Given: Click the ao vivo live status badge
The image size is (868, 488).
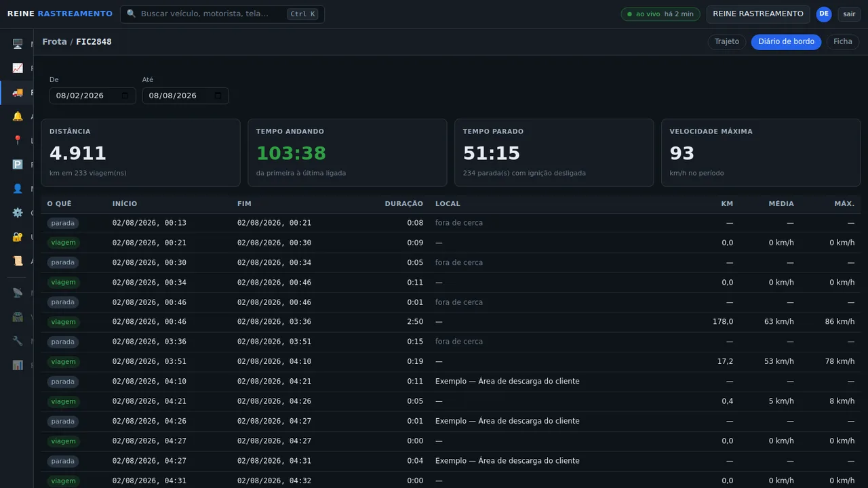Looking at the screenshot, I should (660, 14).
